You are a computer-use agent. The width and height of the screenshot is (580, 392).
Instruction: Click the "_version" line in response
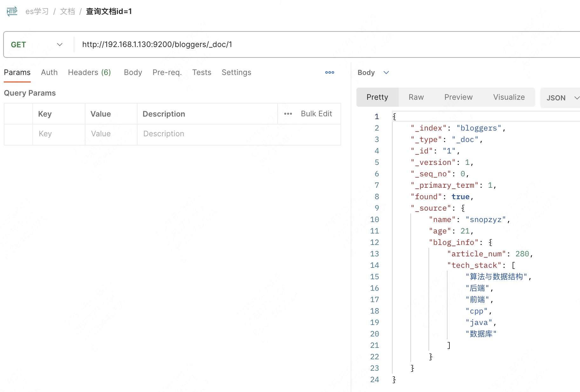click(442, 162)
